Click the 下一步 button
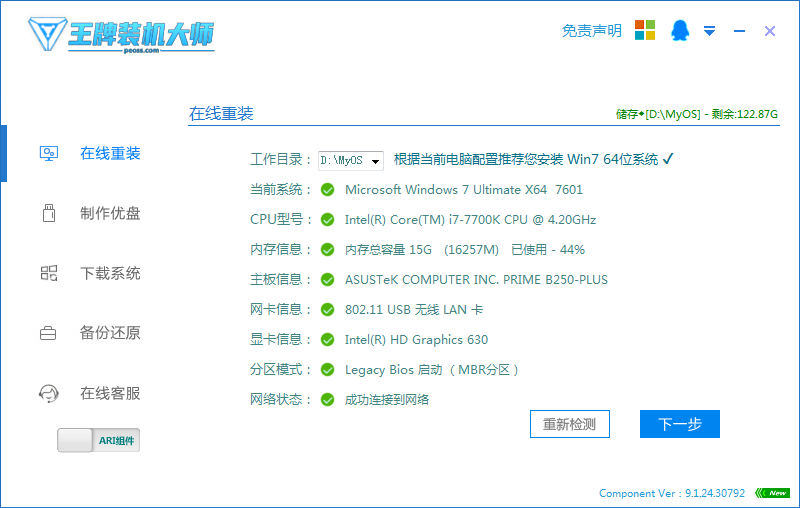Screen dimensions: 800x508 (x=680, y=424)
